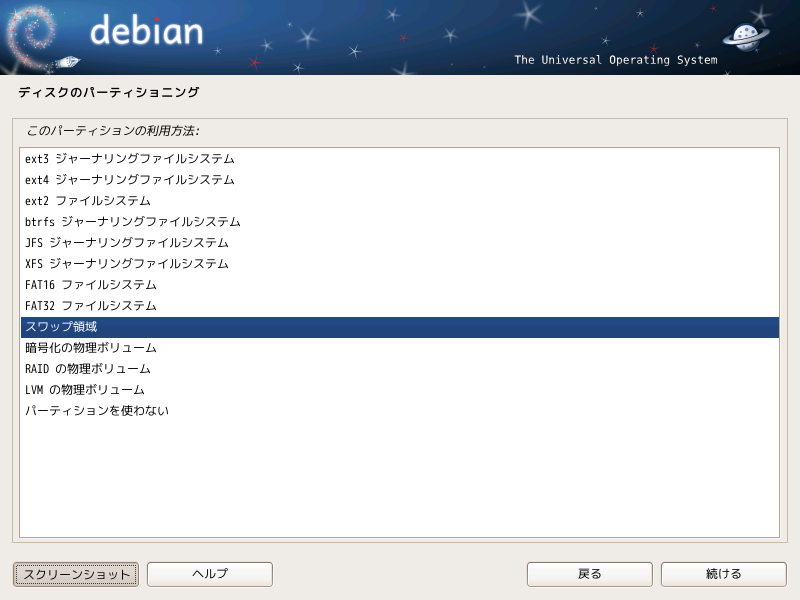
Task: Select パーティションを使わない option
Action: click(x=399, y=411)
